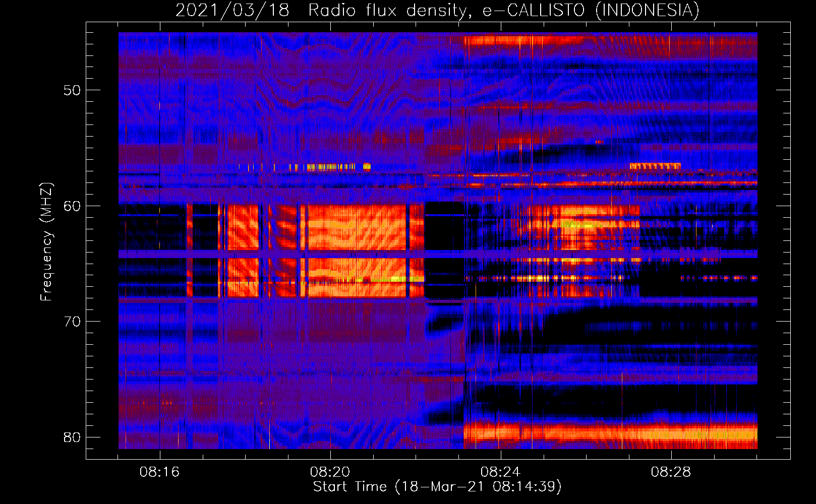Select the 08:20 time tick label

click(x=330, y=472)
